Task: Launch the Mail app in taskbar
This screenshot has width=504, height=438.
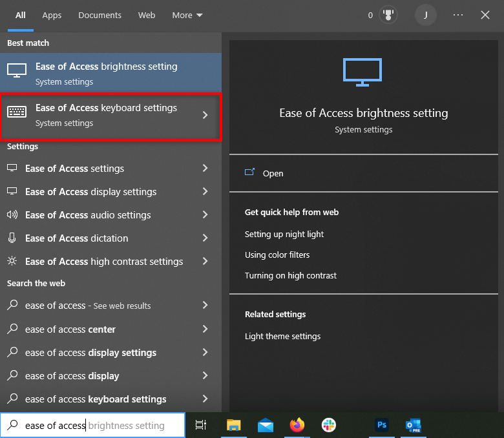Action: coord(265,424)
